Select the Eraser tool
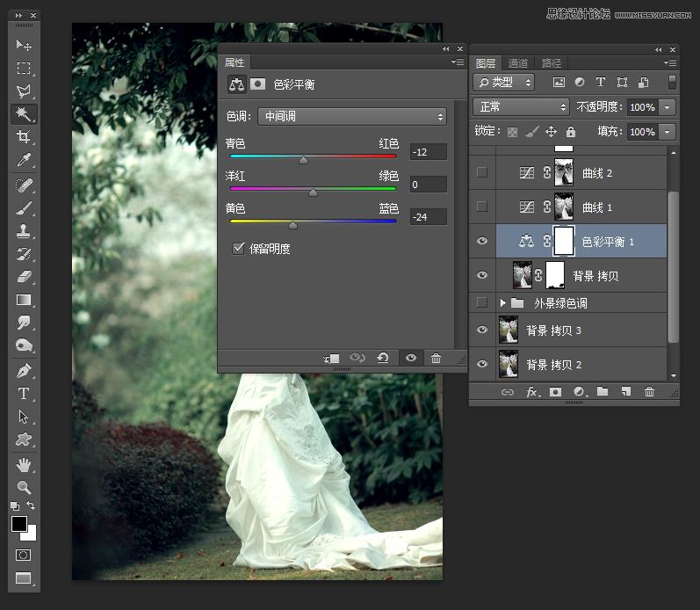 (x=24, y=277)
